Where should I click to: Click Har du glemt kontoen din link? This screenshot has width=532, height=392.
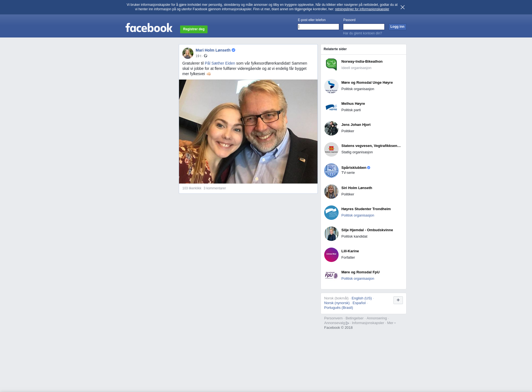362,33
